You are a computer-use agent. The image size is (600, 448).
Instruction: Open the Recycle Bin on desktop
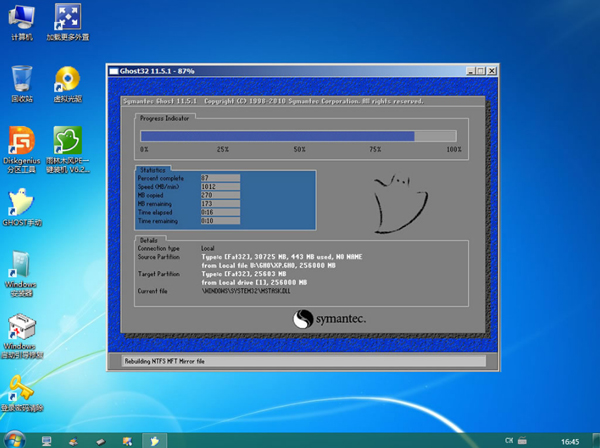(x=21, y=80)
